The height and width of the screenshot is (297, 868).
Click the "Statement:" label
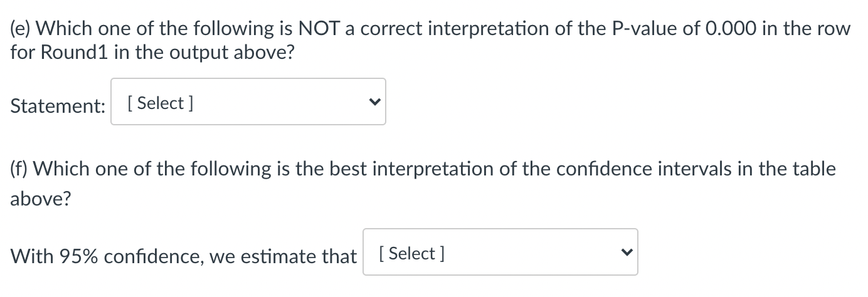58,105
